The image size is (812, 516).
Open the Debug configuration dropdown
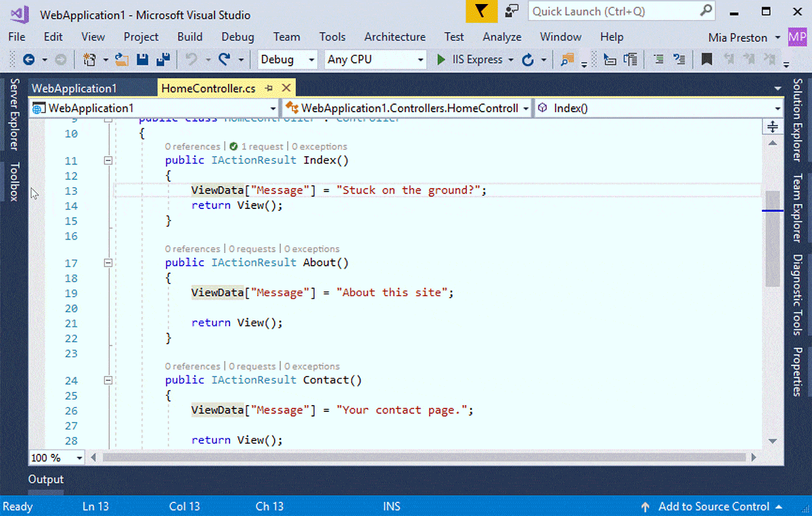287,60
